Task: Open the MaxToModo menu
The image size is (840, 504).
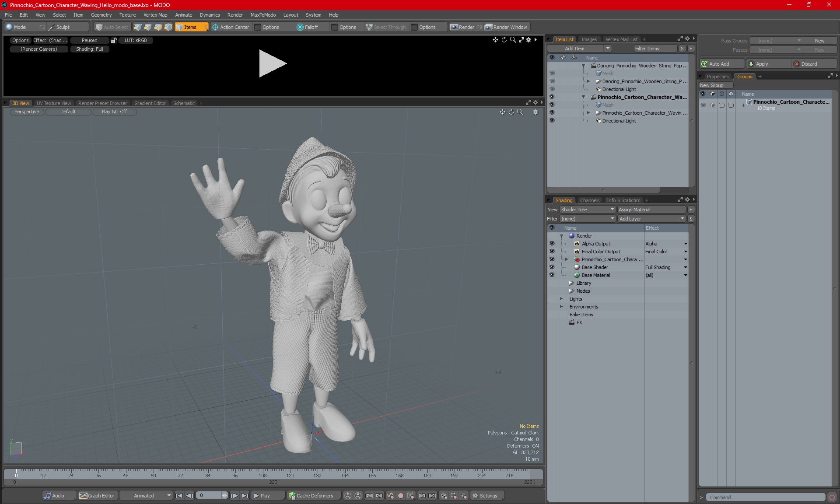Action: 263,15
